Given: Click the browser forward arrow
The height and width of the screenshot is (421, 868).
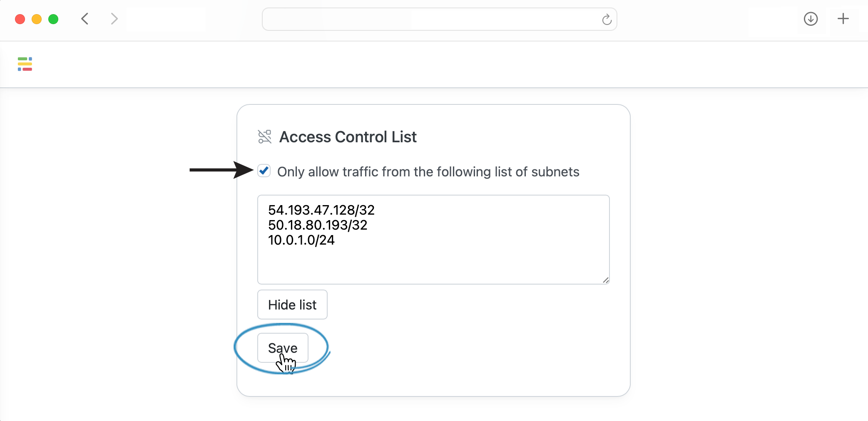Looking at the screenshot, I should (x=114, y=19).
